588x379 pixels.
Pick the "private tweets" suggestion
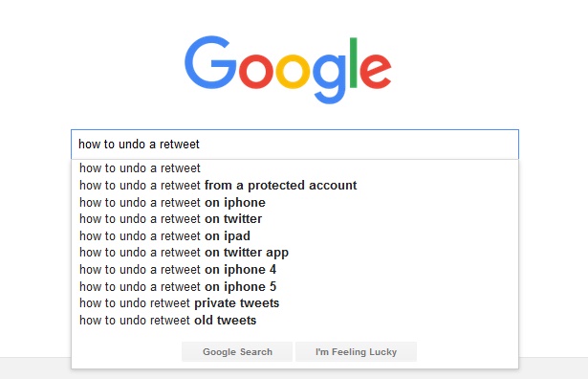(x=294, y=303)
